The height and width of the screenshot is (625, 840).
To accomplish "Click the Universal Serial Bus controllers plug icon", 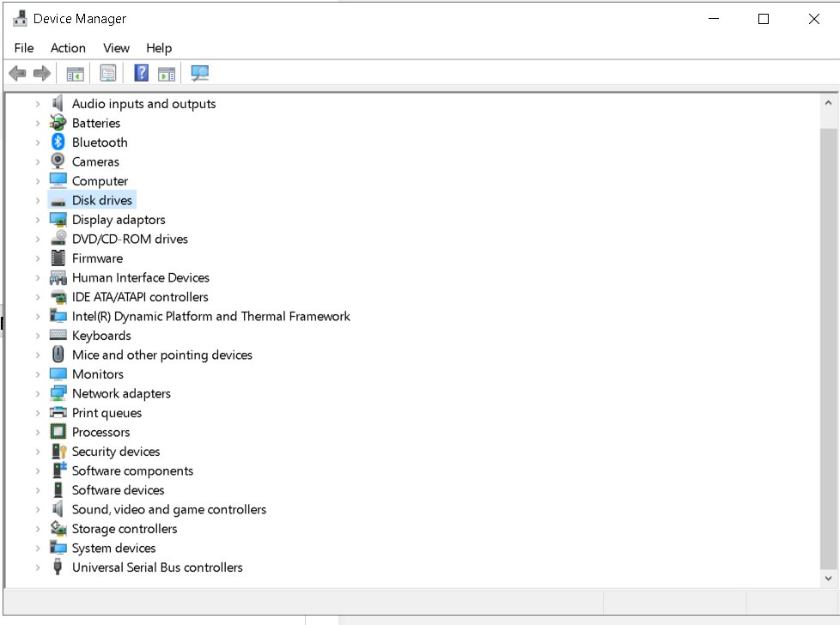I will coord(58,567).
